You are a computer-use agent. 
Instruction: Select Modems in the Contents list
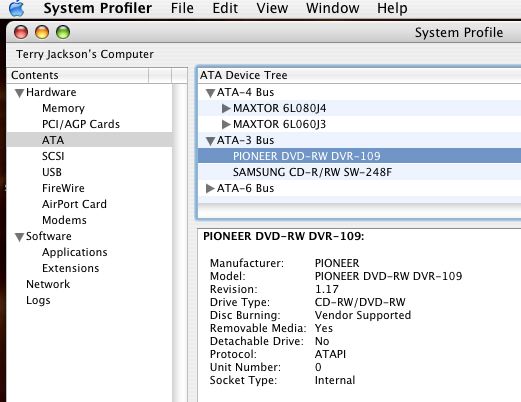click(x=64, y=220)
